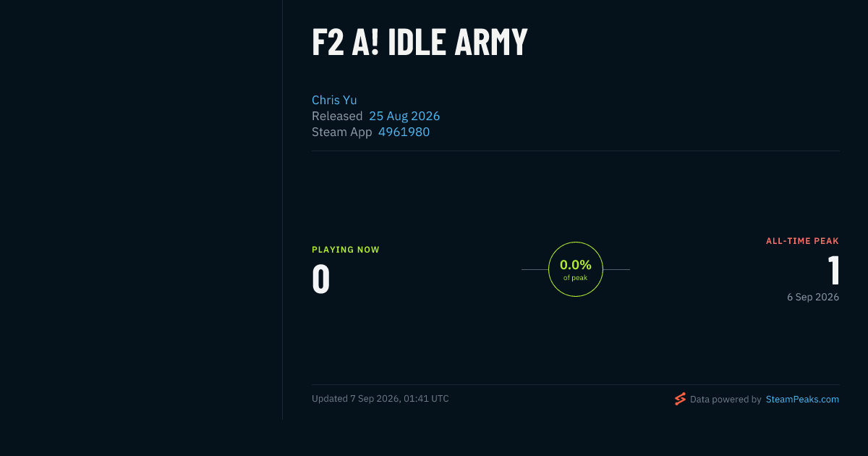This screenshot has height=456, width=868.
Task: Click the F2 A! IDLE ARMY title
Action: tap(420, 43)
